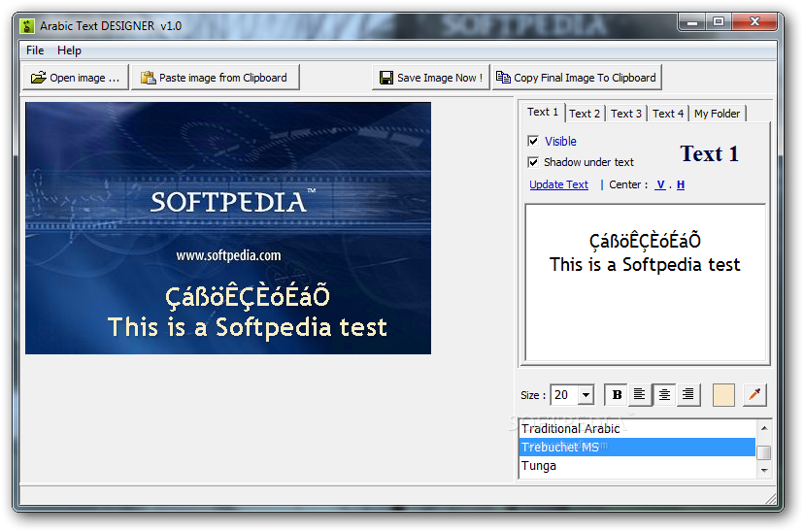Toggle the Shadow under text checkbox
The height and width of the screenshot is (532, 804).
(x=533, y=162)
